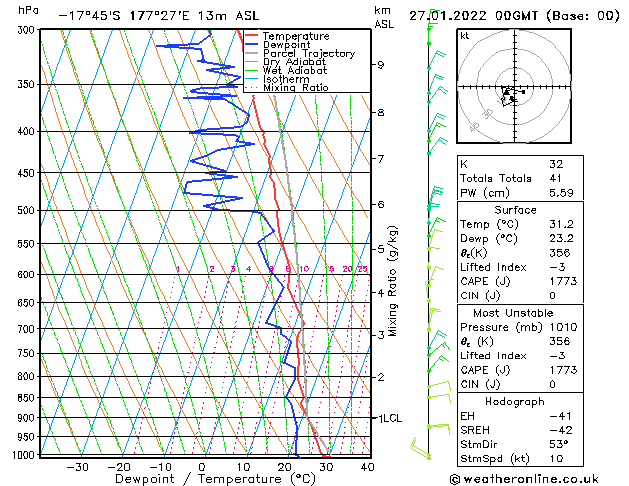Image resolution: width=629 pixels, height=486 pixels.
Task: Click the Hodograph section heading
Action: pos(515,401)
